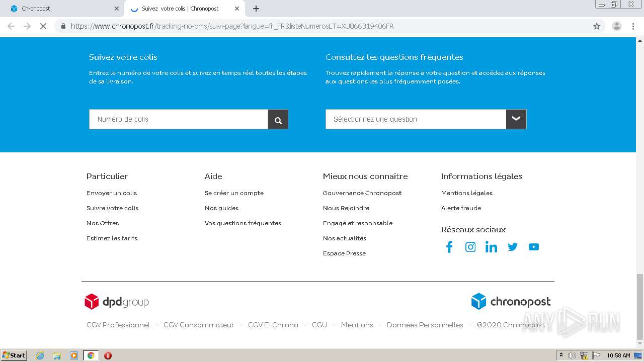Open the Action Center flag icon
Viewport: 644px width, 362px height.
coord(595,355)
